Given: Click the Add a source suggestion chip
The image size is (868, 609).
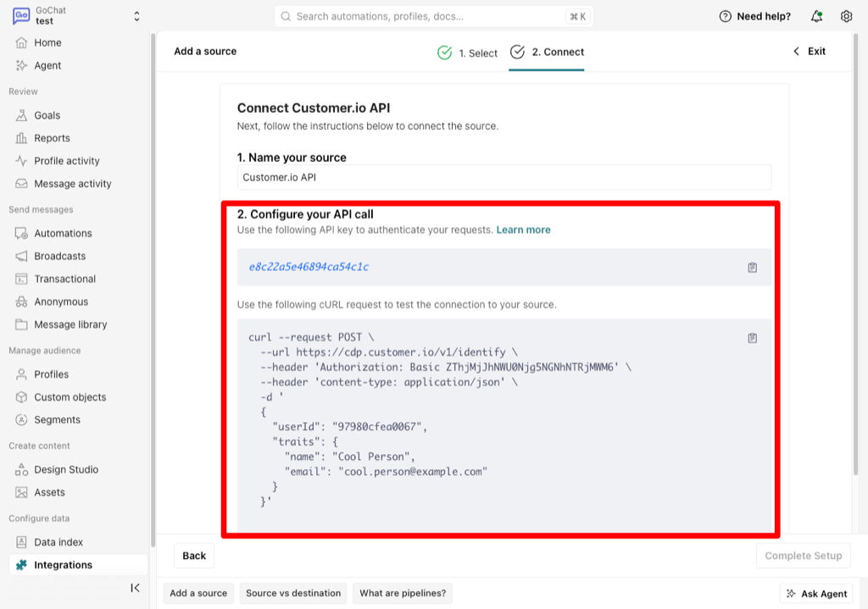Looking at the screenshot, I should pyautogui.click(x=198, y=593).
